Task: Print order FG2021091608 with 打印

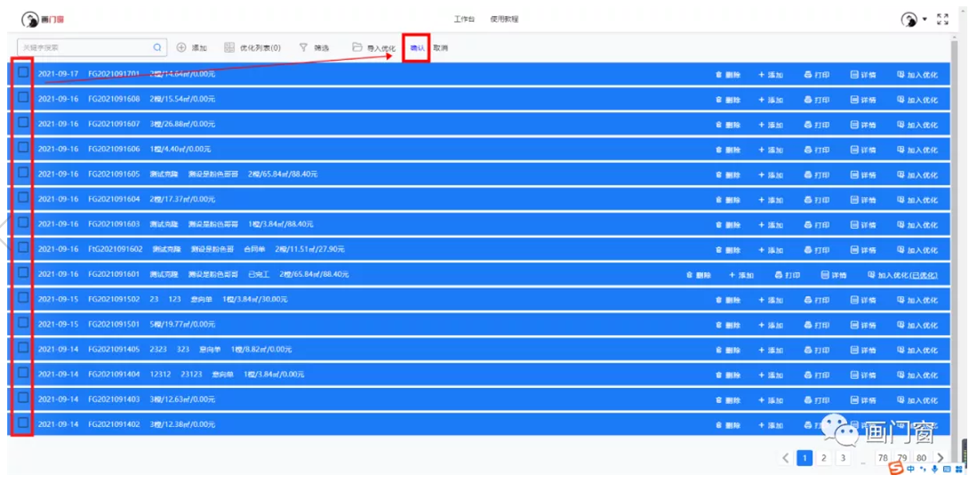Action: (816, 100)
